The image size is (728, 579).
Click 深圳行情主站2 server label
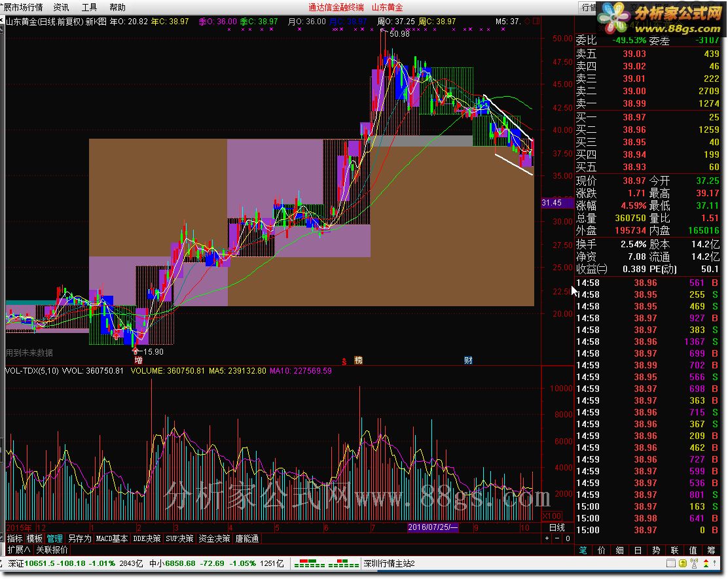click(x=389, y=564)
